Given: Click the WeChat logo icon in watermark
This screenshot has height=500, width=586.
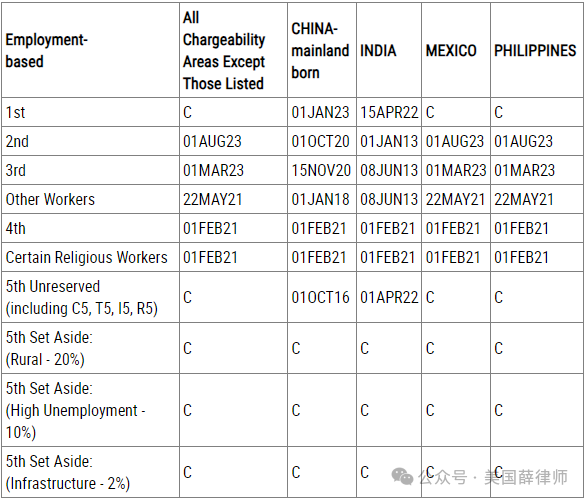Looking at the screenshot, I should point(402,476).
